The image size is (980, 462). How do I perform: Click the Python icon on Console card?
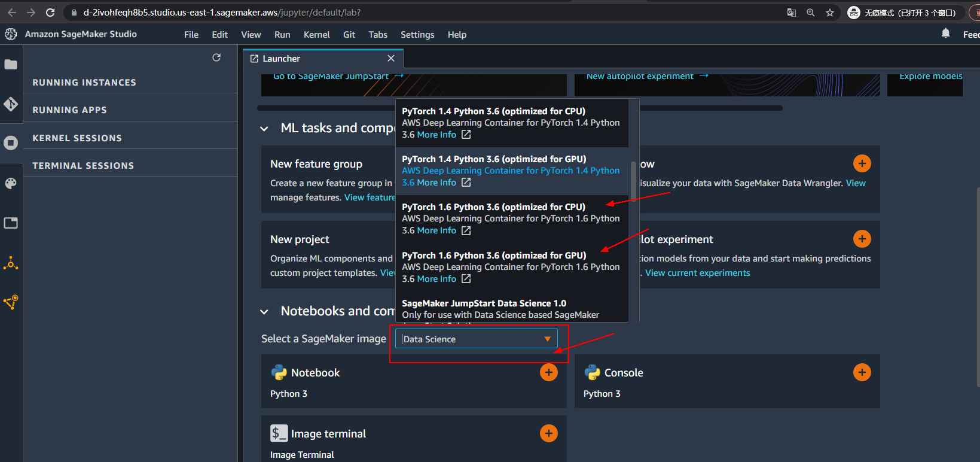593,373
